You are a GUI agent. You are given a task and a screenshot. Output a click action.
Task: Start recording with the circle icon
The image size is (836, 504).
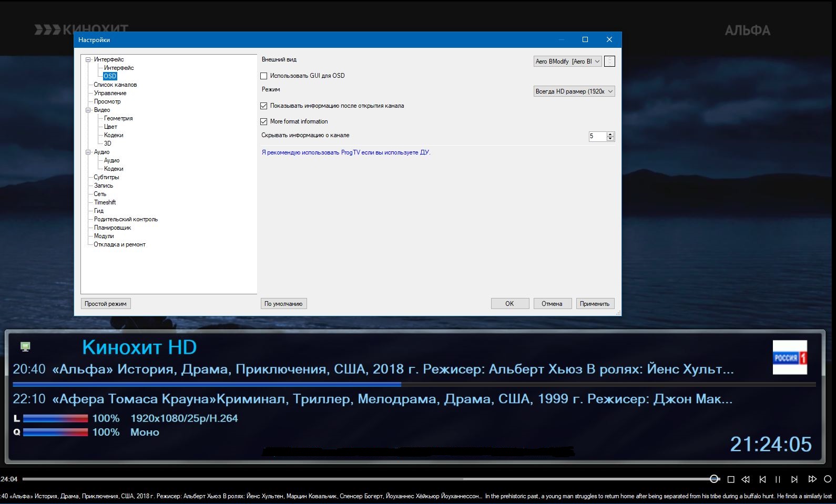[x=828, y=479]
